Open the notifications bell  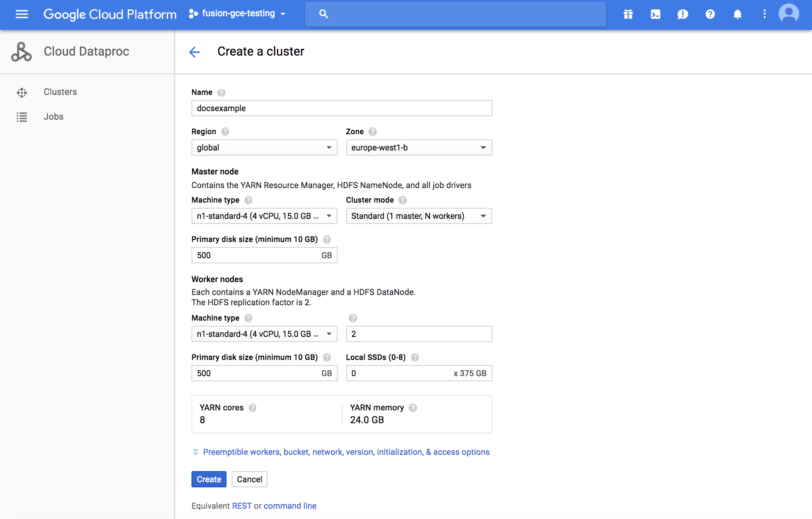tap(737, 14)
